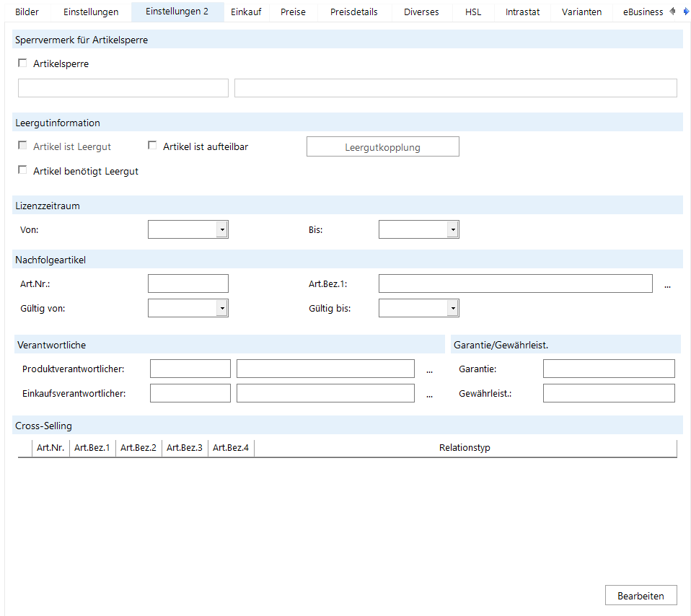Tick the Artikel benötigt Leergut checkbox
The height and width of the screenshot is (616, 691).
pos(22,170)
